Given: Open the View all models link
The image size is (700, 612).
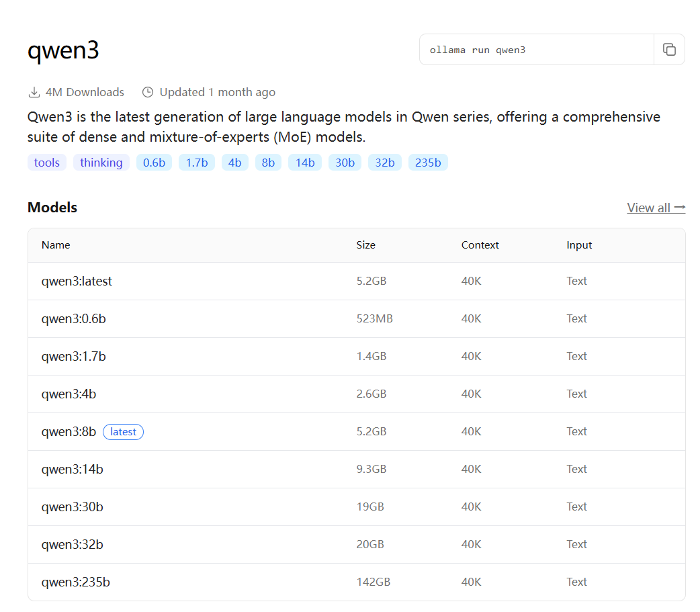Looking at the screenshot, I should [x=656, y=208].
